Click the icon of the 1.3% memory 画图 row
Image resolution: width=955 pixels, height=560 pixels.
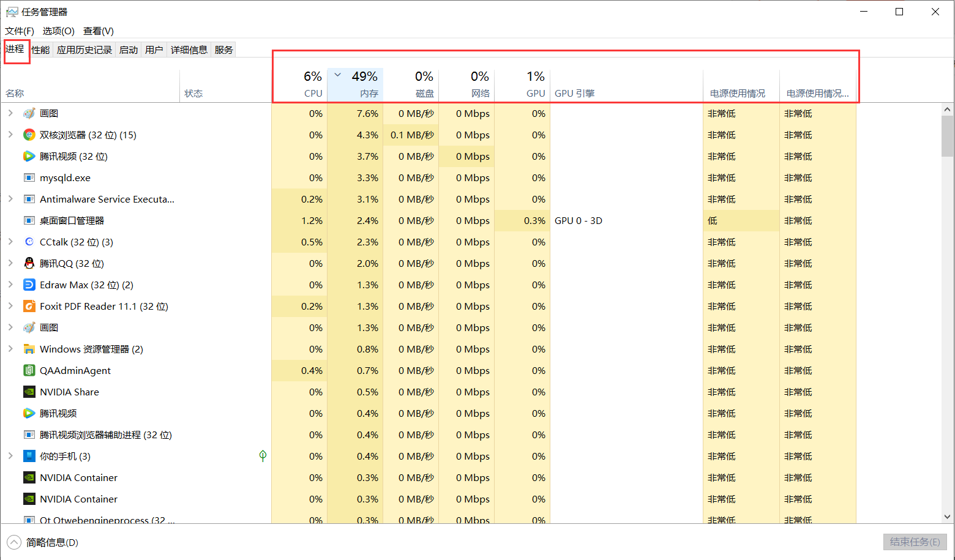pos(29,327)
